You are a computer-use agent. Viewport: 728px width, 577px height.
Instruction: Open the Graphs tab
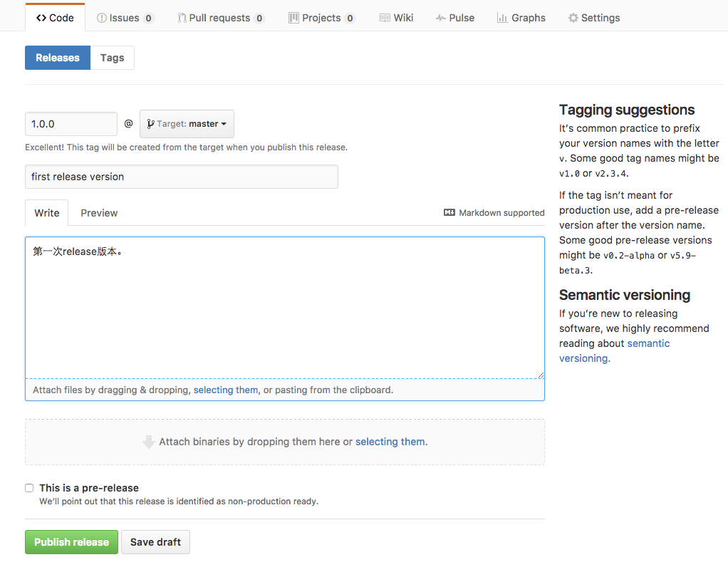click(521, 18)
